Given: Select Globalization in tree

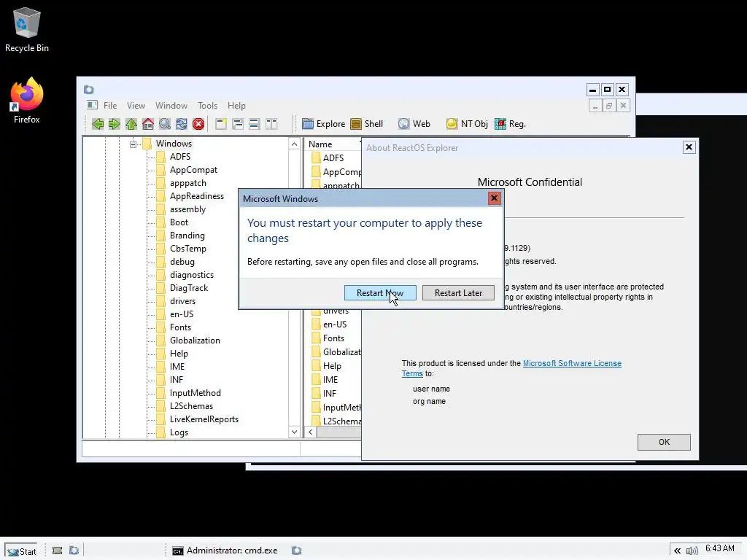Looking at the screenshot, I should click(x=195, y=341).
